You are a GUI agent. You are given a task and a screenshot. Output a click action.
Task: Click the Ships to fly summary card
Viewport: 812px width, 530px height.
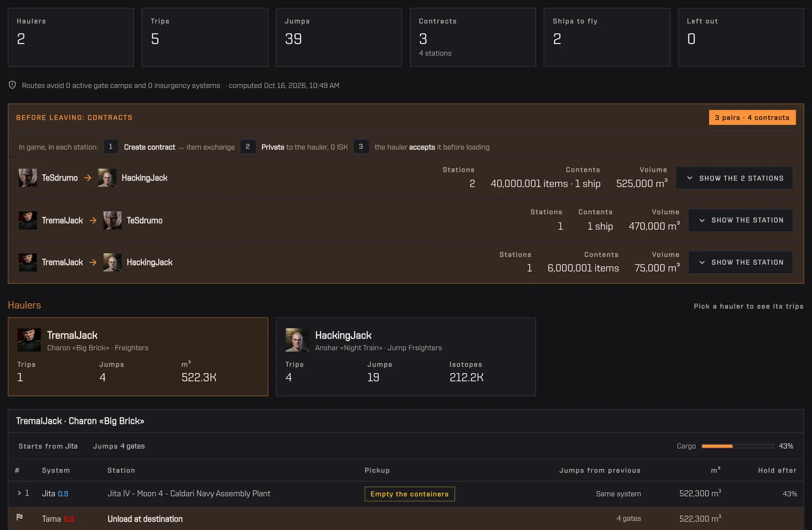point(607,37)
